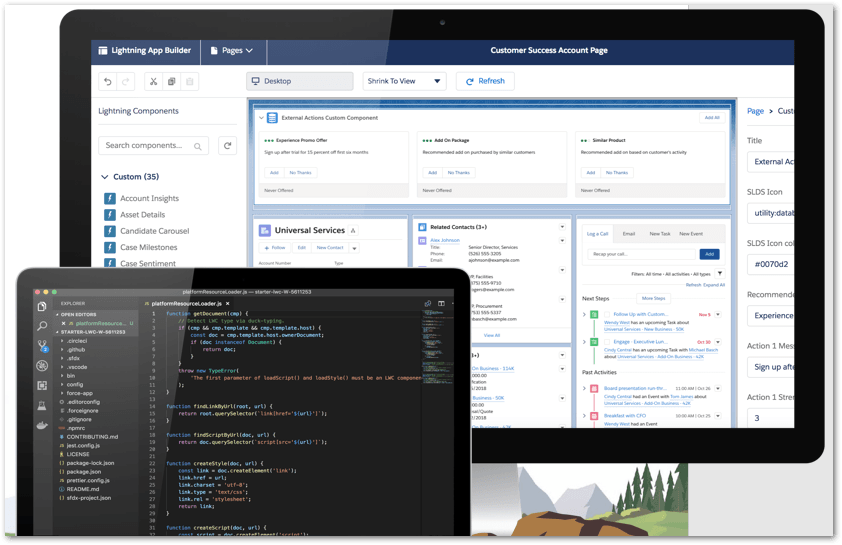
Task: Check the Follow Up with Customer task checkbox
Action: (607, 314)
